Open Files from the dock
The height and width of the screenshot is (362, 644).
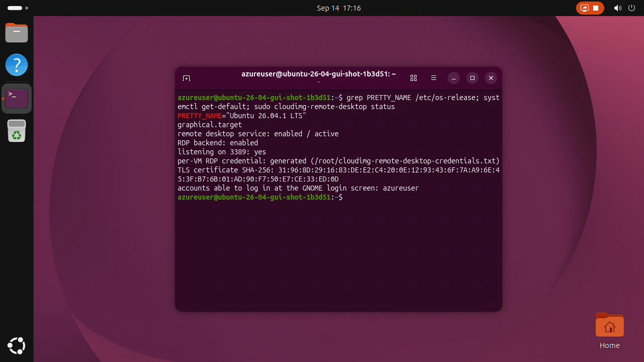click(17, 33)
